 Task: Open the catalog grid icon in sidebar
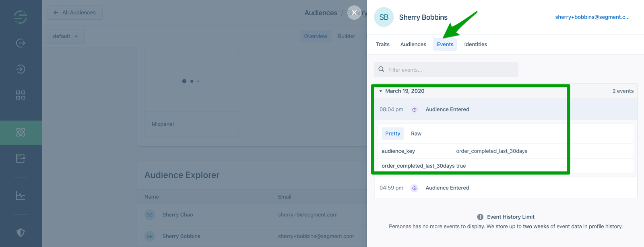click(x=21, y=95)
